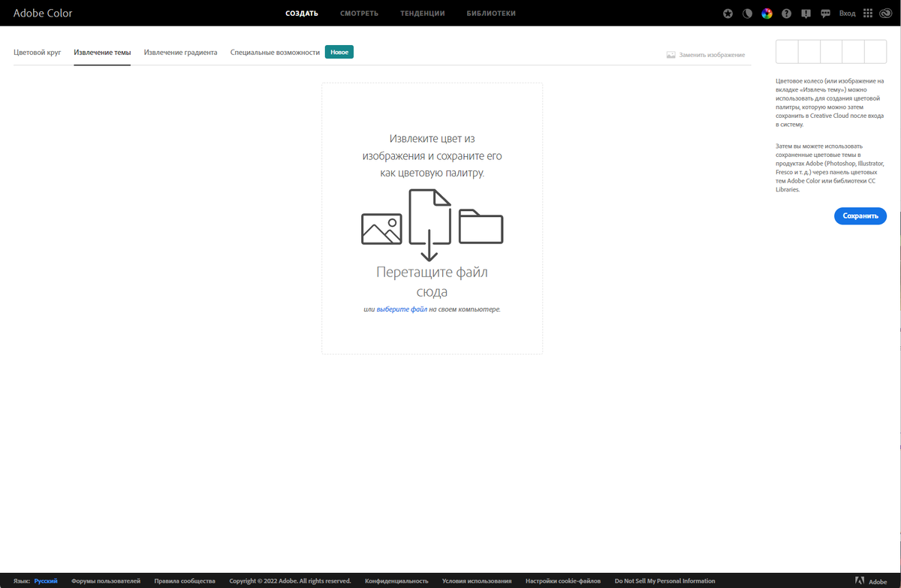Click the Copyright © 2022 Adobe text
The width and height of the screenshot is (901, 588).
point(290,581)
